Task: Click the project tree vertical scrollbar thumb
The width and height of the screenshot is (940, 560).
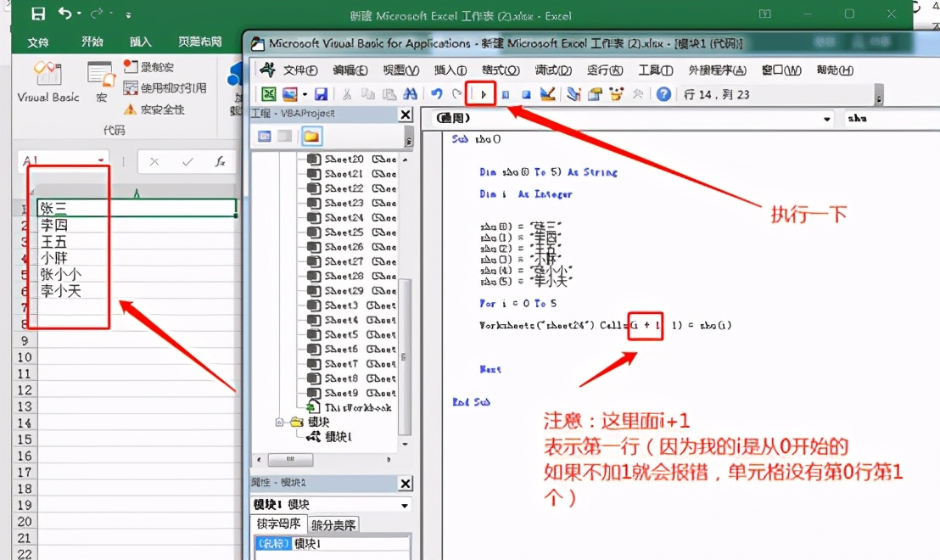Action: point(405,356)
